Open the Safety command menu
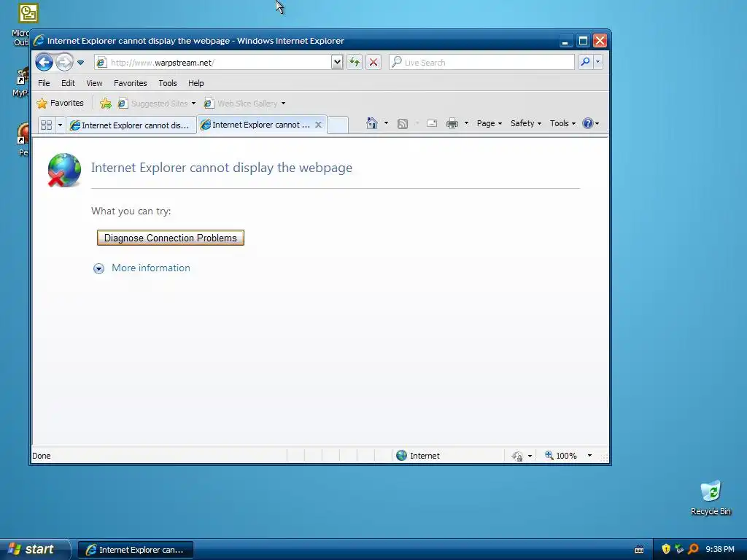747x560 pixels. (x=525, y=123)
